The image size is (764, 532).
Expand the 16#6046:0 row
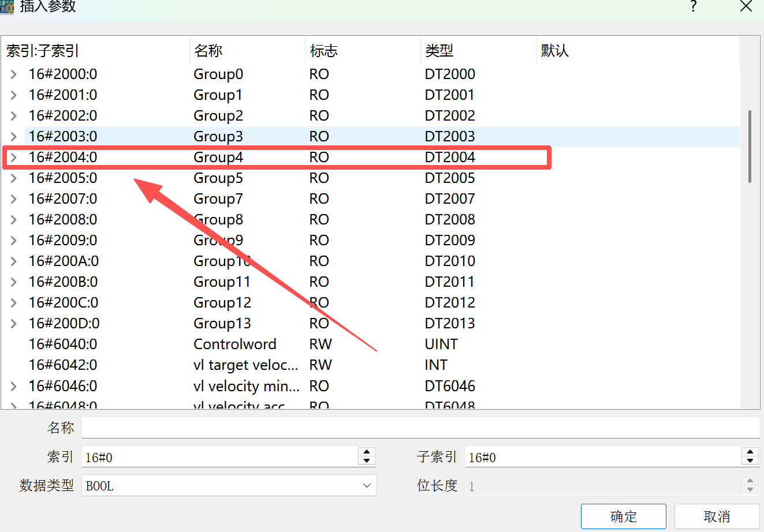click(x=13, y=386)
